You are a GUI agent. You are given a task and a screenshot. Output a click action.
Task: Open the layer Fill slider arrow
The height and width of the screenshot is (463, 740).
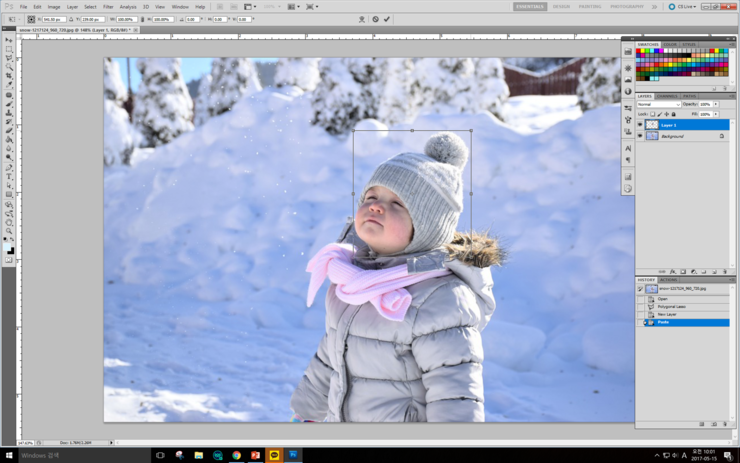pyautogui.click(x=716, y=114)
